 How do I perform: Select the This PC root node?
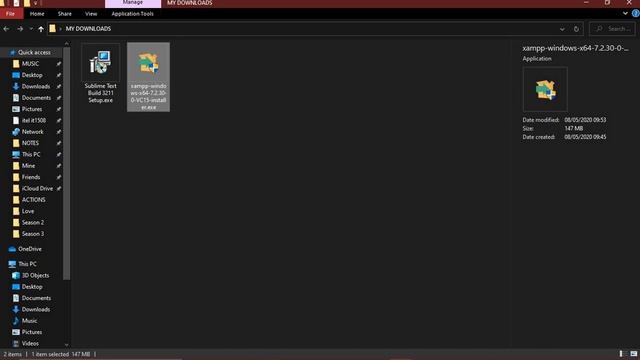click(27, 264)
